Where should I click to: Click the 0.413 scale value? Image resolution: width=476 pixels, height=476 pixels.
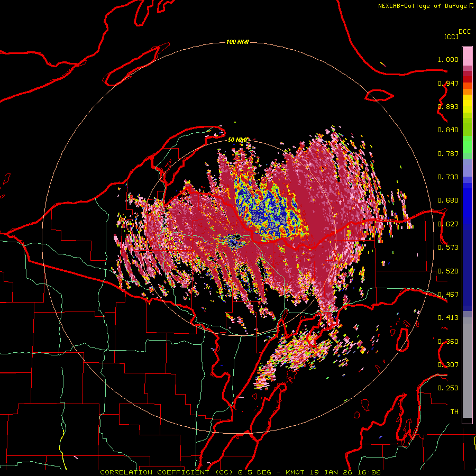(x=448, y=318)
